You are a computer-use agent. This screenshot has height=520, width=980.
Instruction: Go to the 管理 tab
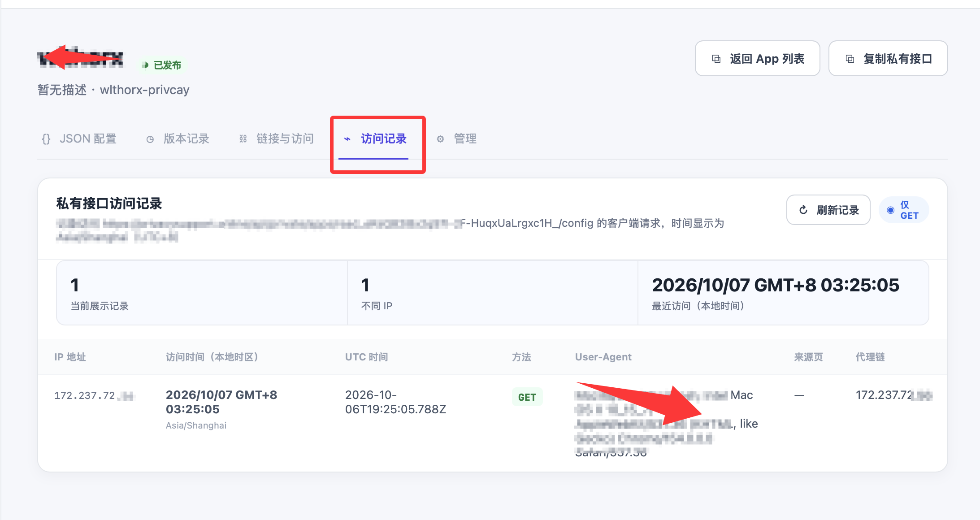[456, 139]
